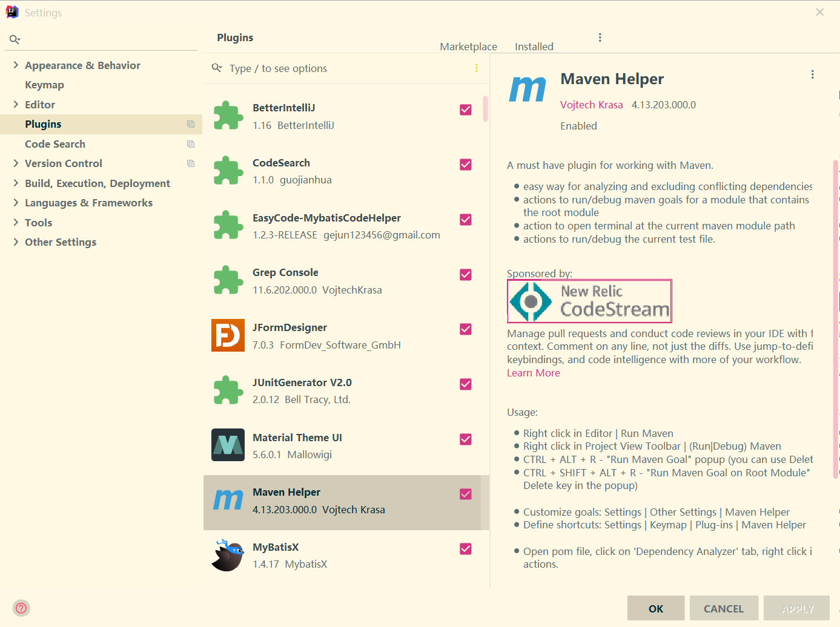The width and height of the screenshot is (840, 627).
Task: Expand the Editor settings group
Action: pyautogui.click(x=16, y=104)
